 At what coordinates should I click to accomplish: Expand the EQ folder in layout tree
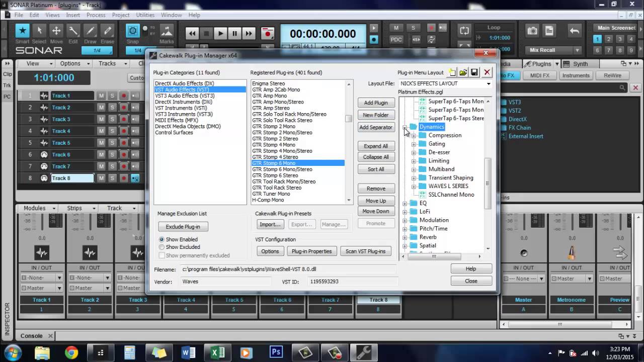pos(405,204)
